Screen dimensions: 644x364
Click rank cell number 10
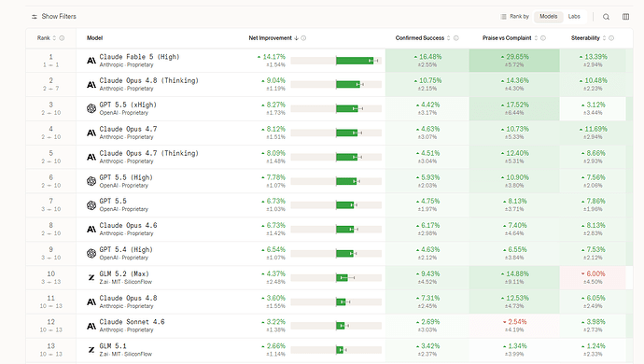[x=51, y=277]
